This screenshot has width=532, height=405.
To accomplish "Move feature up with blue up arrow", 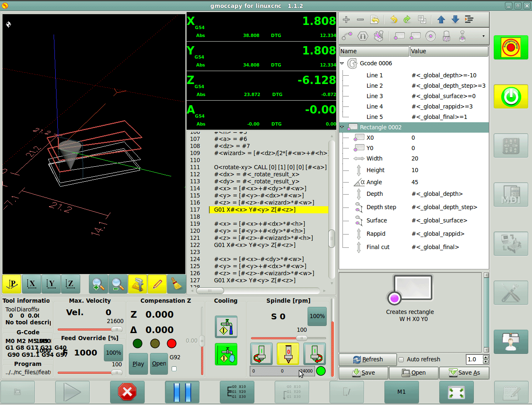I will click(x=441, y=20).
